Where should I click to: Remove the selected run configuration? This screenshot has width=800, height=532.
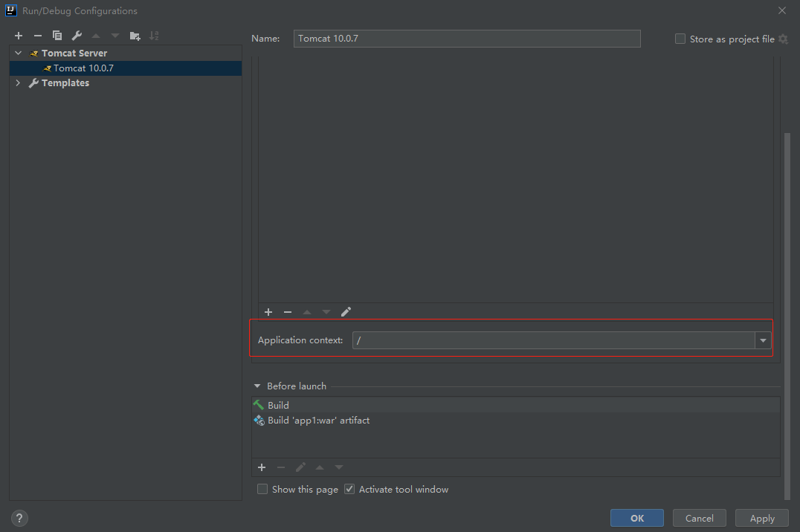tap(38, 36)
